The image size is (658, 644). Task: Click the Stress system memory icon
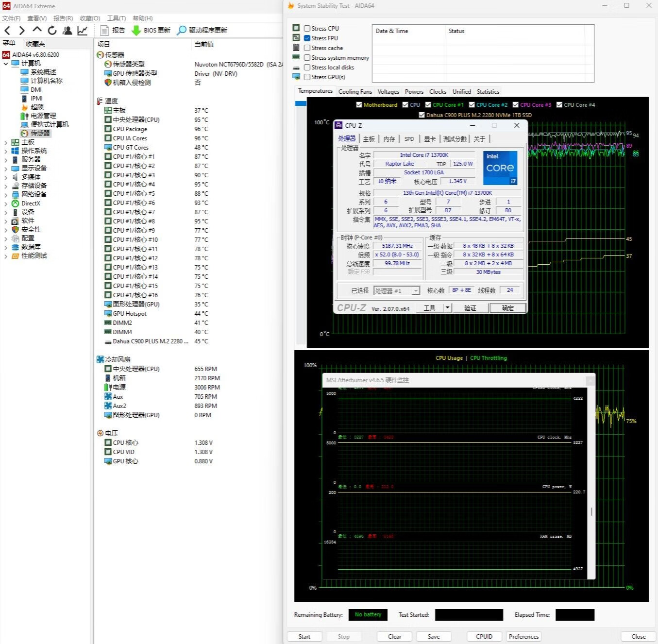(x=296, y=57)
